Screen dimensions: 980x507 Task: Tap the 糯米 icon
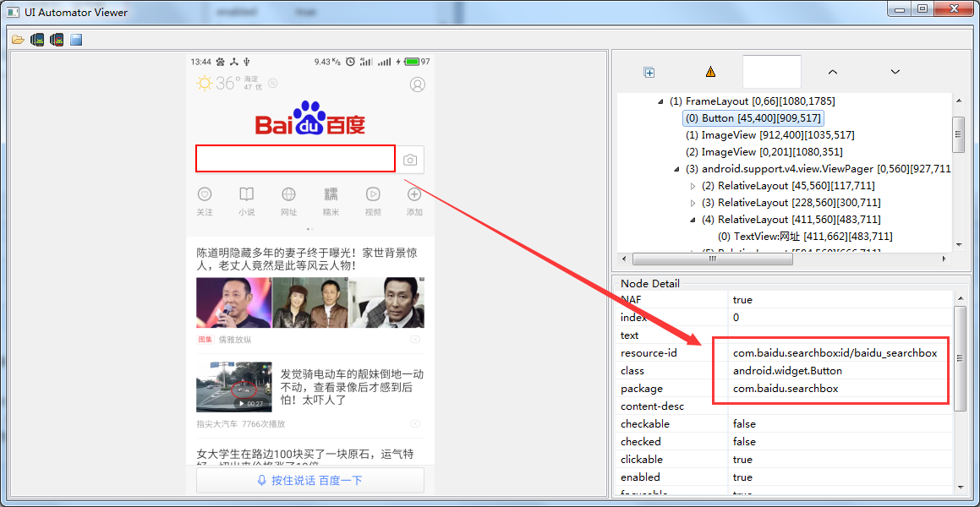[331, 194]
